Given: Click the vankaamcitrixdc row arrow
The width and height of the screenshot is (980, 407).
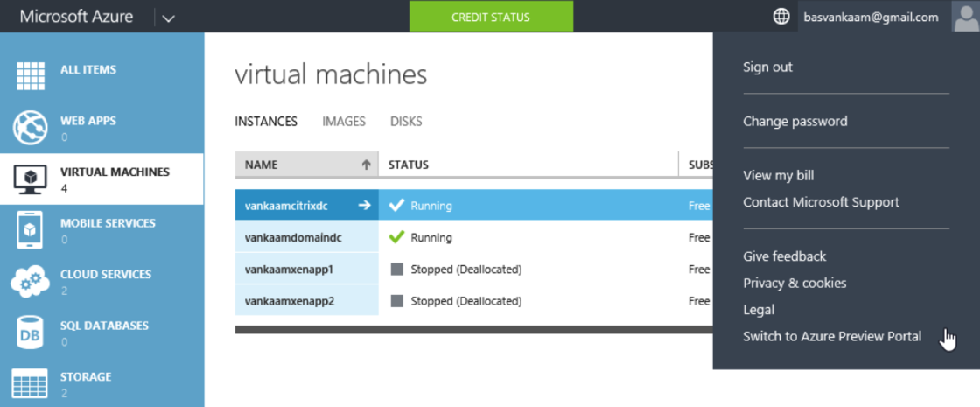Looking at the screenshot, I should click(x=365, y=205).
